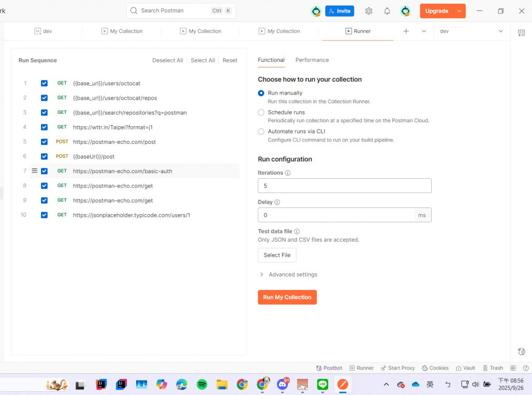Click the info icon next to Test data file
This screenshot has height=395, width=532.
297,231
